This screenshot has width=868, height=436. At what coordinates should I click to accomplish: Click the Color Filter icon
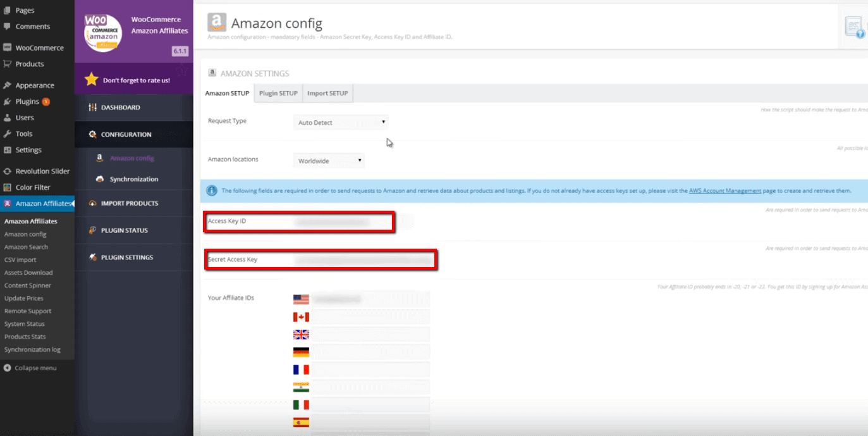(x=7, y=187)
